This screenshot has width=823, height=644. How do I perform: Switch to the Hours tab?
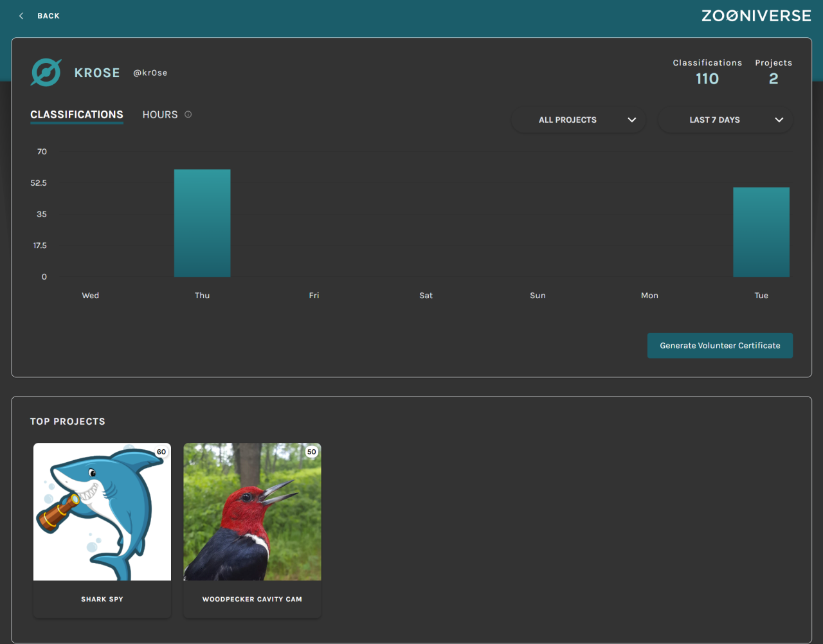160,114
